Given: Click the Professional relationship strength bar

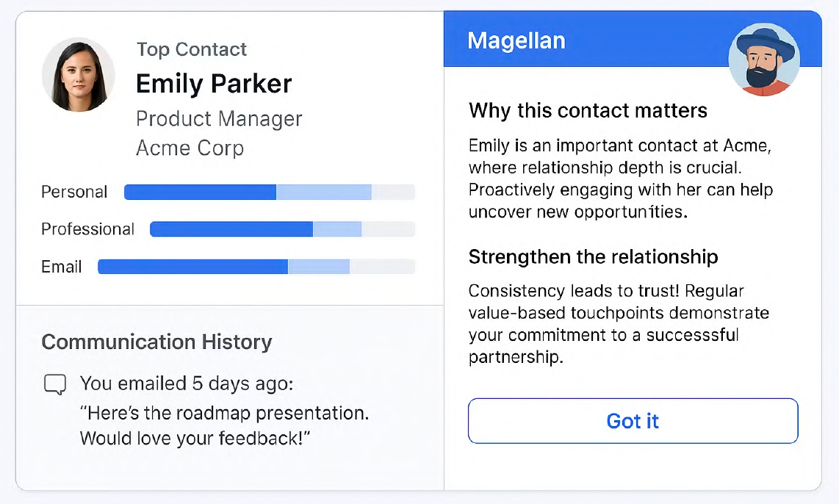Looking at the screenshot, I should tap(283, 229).
